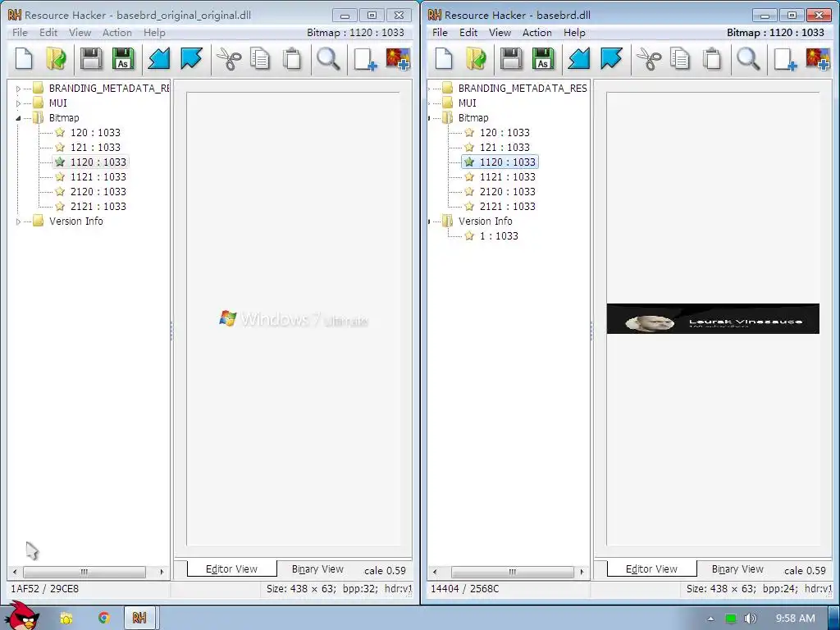
Task: Select bitmap 1121 : 1033 in left window
Action: (x=98, y=177)
